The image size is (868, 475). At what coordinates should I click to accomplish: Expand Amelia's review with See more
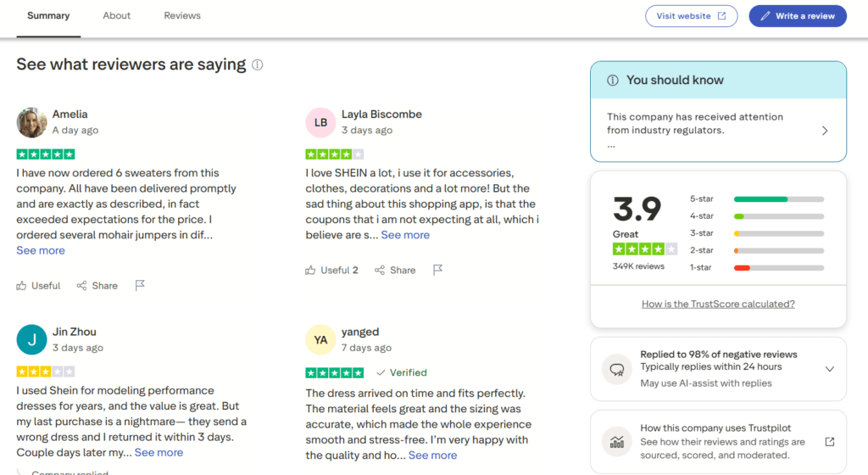click(41, 250)
